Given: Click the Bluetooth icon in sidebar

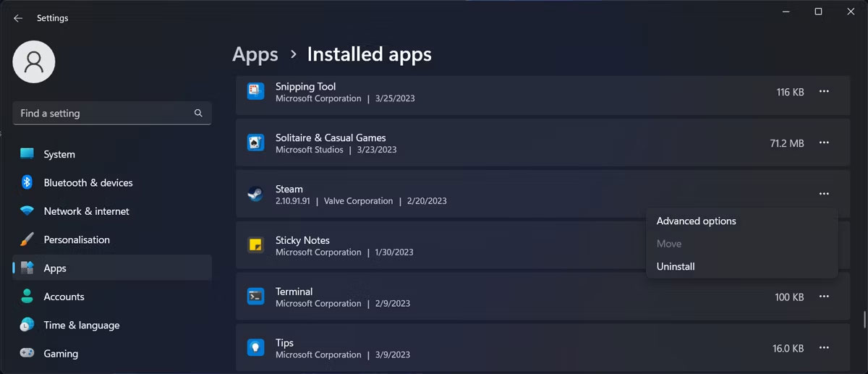Looking at the screenshot, I should coord(27,182).
